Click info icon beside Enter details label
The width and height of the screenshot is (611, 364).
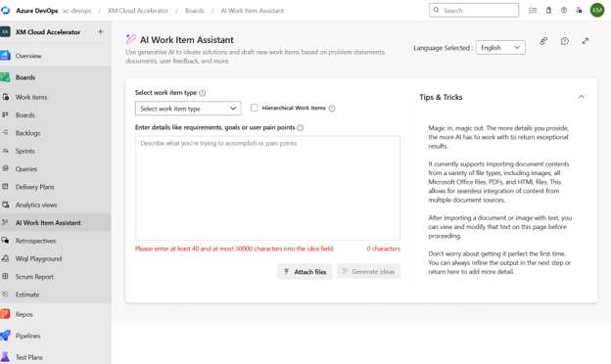click(301, 127)
